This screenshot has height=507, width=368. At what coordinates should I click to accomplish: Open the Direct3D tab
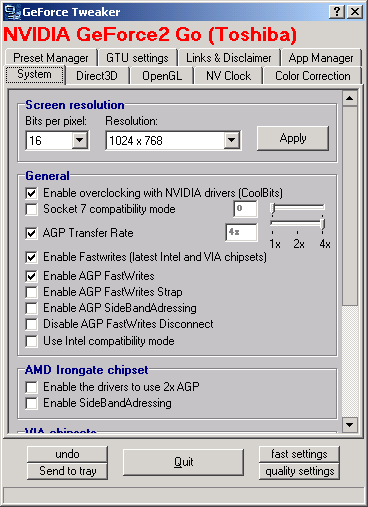click(x=97, y=76)
